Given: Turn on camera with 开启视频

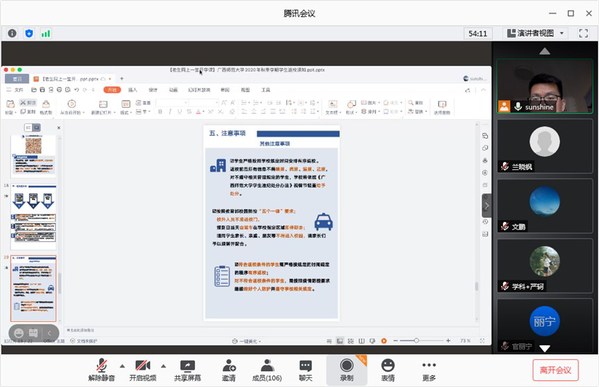Looking at the screenshot, I should coord(143,370).
